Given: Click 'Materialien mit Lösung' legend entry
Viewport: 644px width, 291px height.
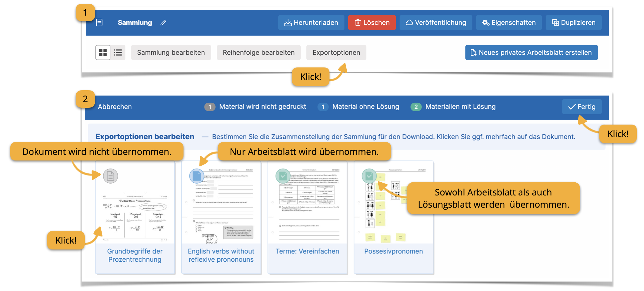Looking at the screenshot, I should point(453,107).
